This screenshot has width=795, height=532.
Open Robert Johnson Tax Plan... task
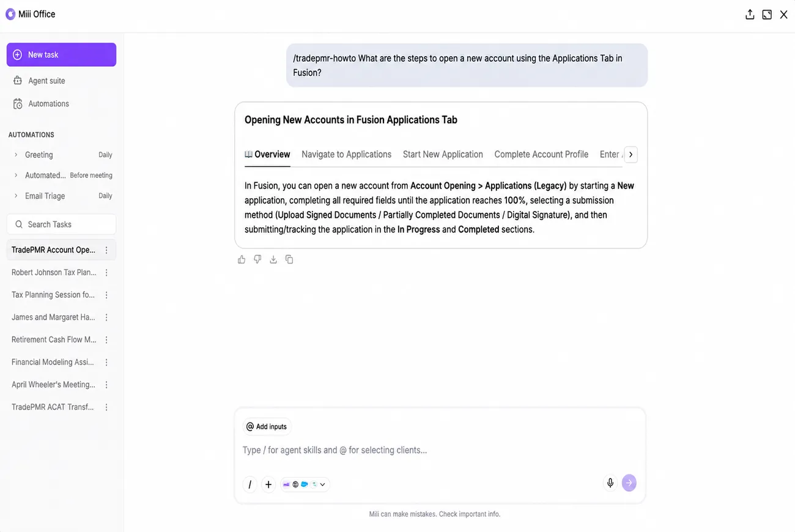pyautogui.click(x=54, y=273)
